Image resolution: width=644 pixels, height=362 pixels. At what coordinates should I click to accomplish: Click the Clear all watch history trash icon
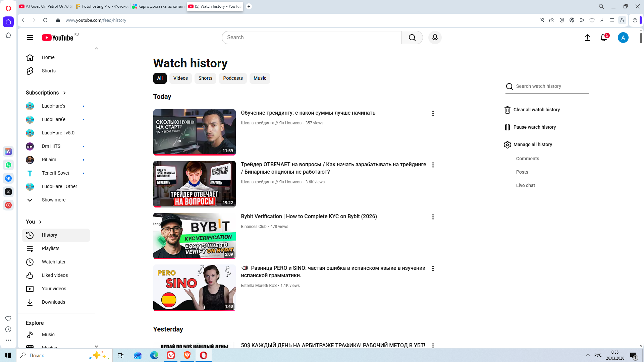click(507, 110)
